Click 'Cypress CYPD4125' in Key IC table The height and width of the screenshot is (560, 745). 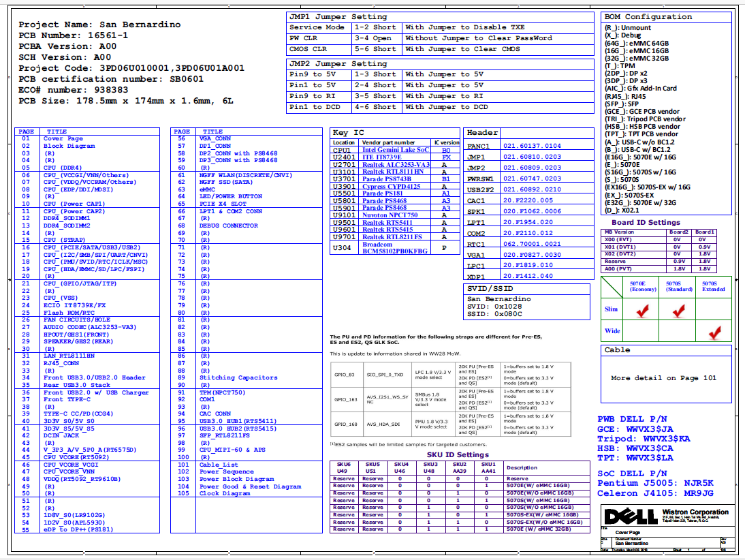point(392,187)
